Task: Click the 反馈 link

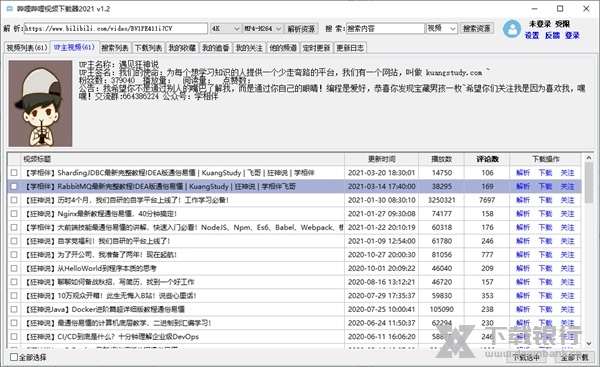Action: (x=553, y=35)
